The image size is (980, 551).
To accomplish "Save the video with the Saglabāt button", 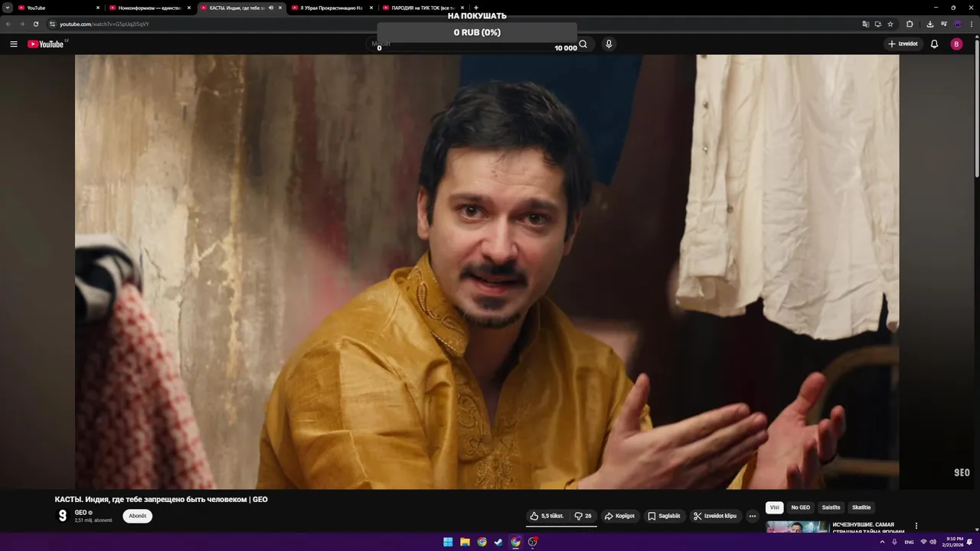I will pos(664,516).
